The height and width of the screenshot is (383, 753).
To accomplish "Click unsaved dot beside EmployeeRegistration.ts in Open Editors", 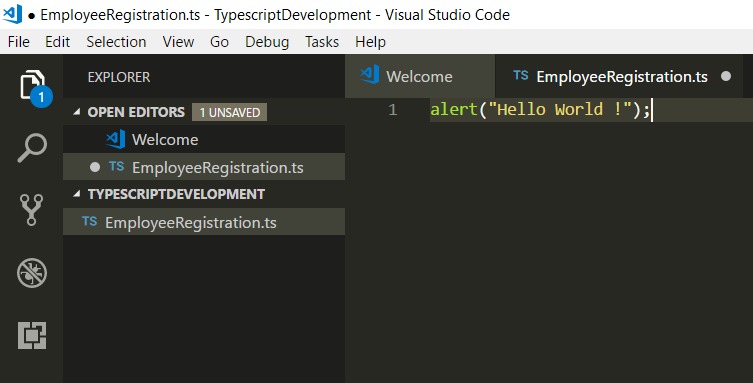I will point(95,167).
